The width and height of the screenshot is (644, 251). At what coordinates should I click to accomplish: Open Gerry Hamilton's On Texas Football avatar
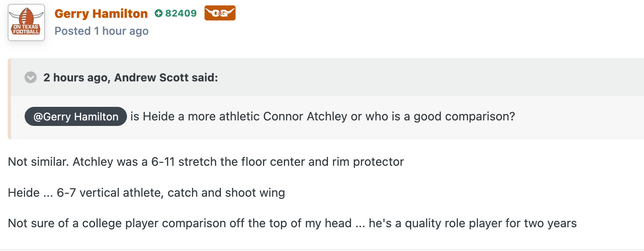(x=26, y=22)
